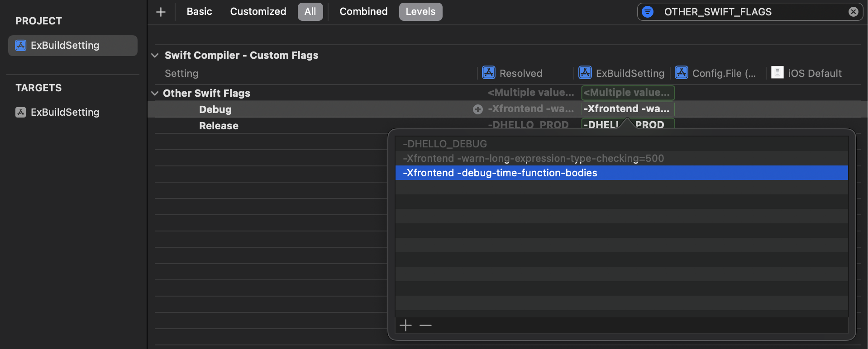Collapse the Other Swift Flags row

[155, 93]
